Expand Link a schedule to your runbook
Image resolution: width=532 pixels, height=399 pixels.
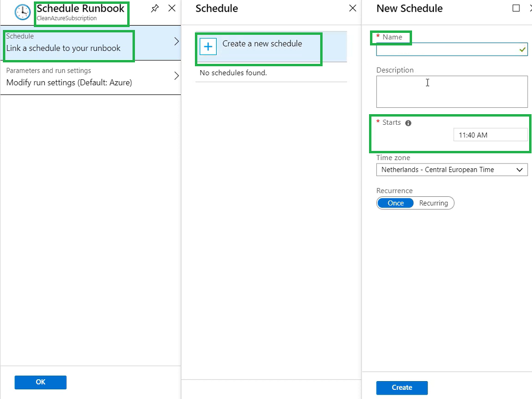(x=176, y=42)
